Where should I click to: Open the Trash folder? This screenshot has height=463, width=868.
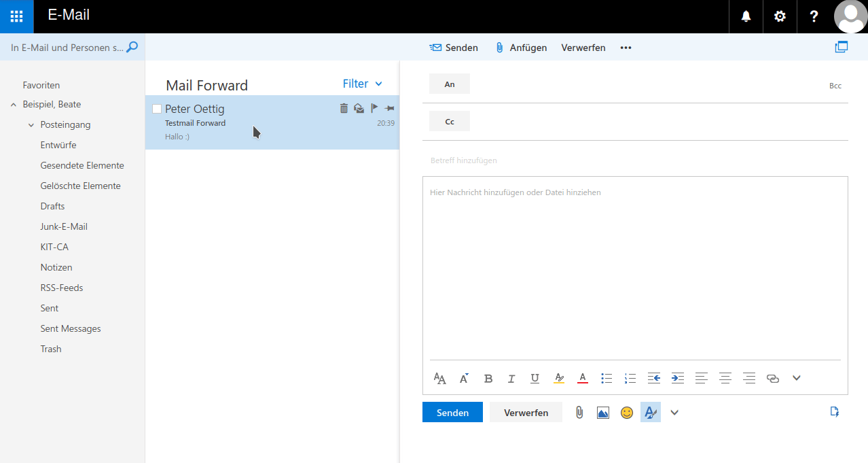51,349
